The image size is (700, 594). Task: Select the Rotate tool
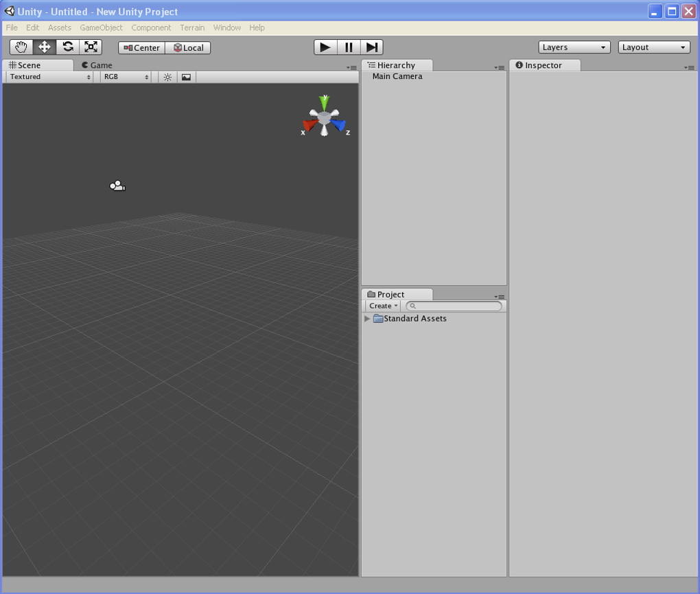pyautogui.click(x=68, y=47)
